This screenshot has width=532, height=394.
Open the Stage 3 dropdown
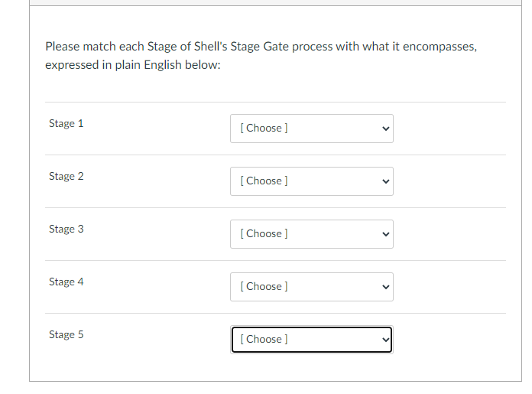click(x=311, y=234)
